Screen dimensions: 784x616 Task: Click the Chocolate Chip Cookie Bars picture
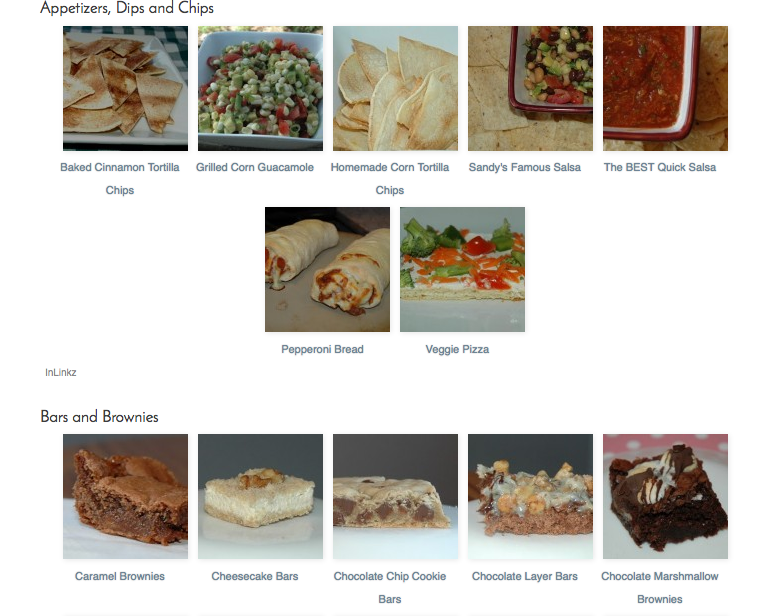pos(396,496)
